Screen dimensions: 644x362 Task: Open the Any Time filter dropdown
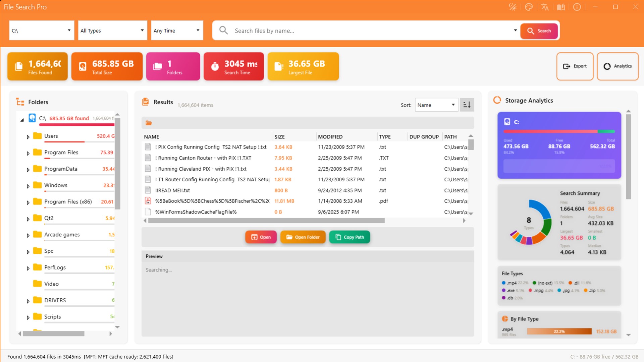pos(177,31)
